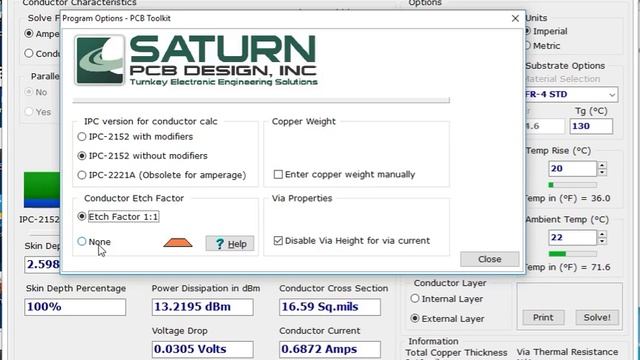Viewport: 640px width, 360px height.
Task: Click the Via Thermal Resistance label
Action: click(x=567, y=352)
